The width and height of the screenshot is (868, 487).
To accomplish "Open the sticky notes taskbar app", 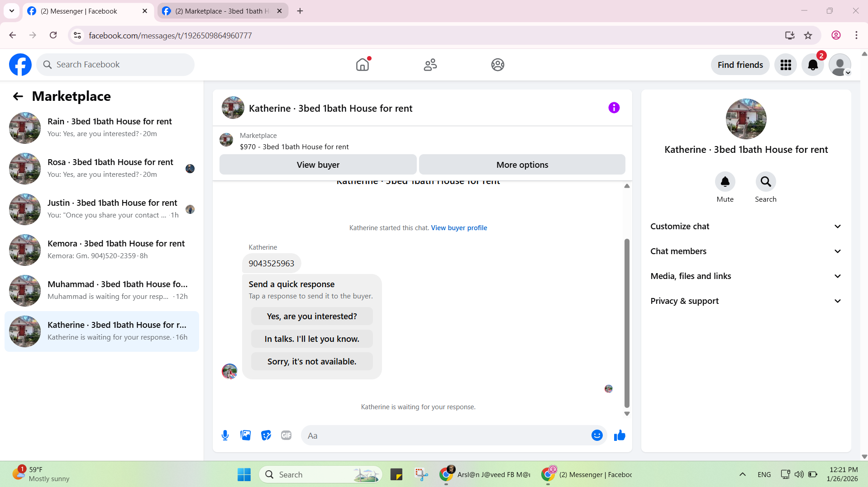I will point(396,474).
